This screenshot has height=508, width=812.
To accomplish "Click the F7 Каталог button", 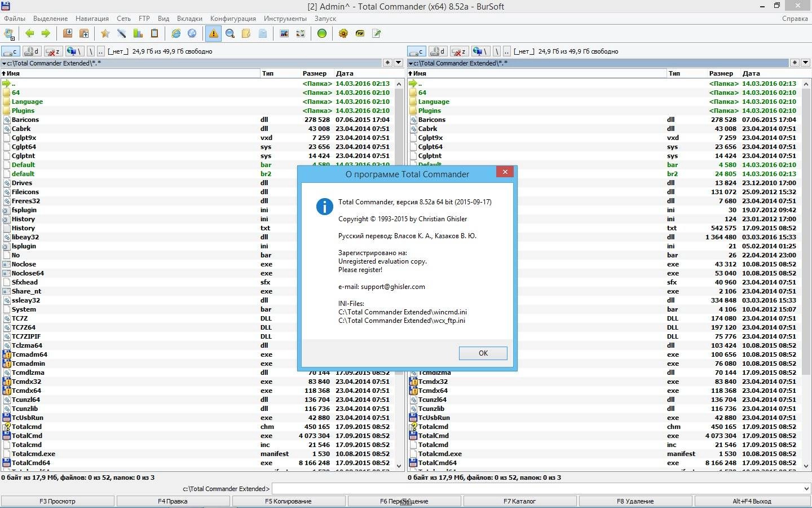I will [519, 501].
